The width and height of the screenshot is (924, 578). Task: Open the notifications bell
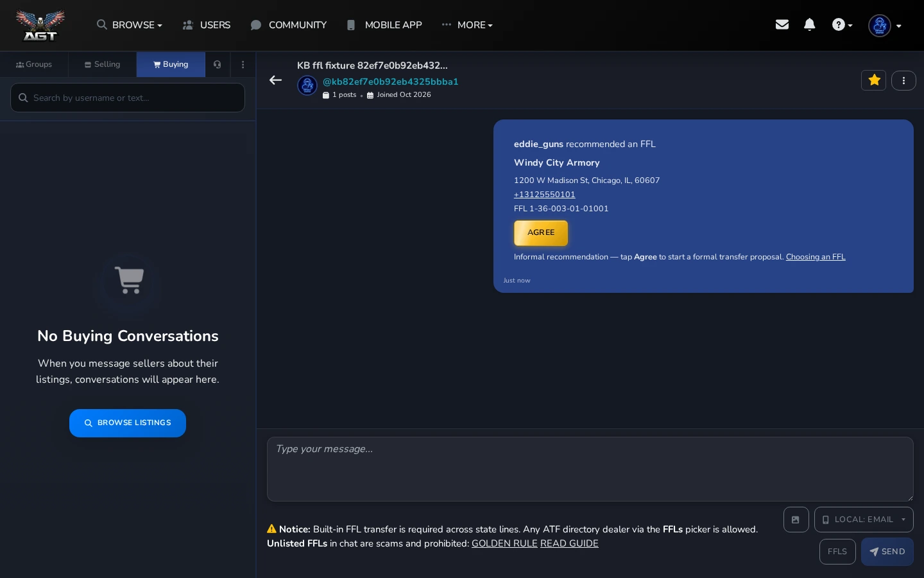click(x=810, y=24)
